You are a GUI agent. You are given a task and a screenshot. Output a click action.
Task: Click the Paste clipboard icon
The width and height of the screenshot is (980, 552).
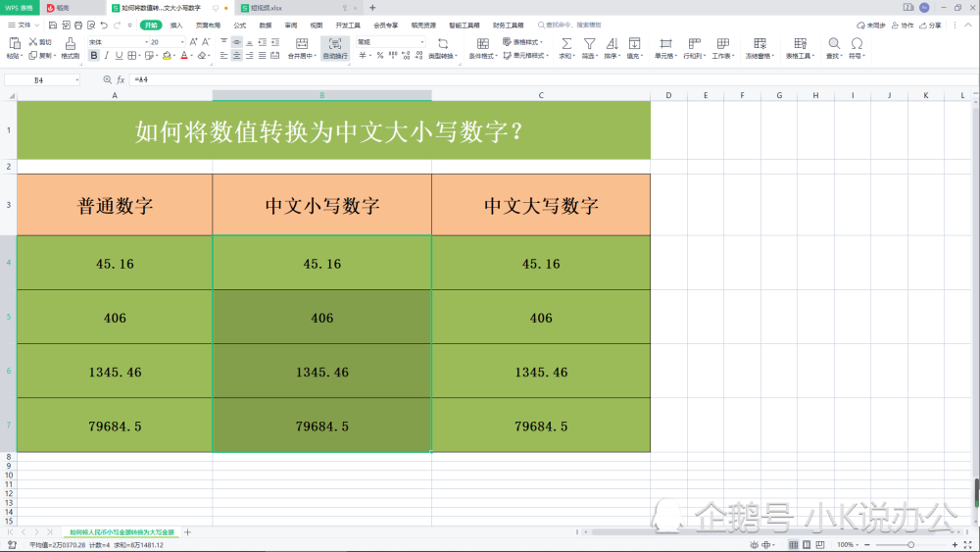point(15,43)
